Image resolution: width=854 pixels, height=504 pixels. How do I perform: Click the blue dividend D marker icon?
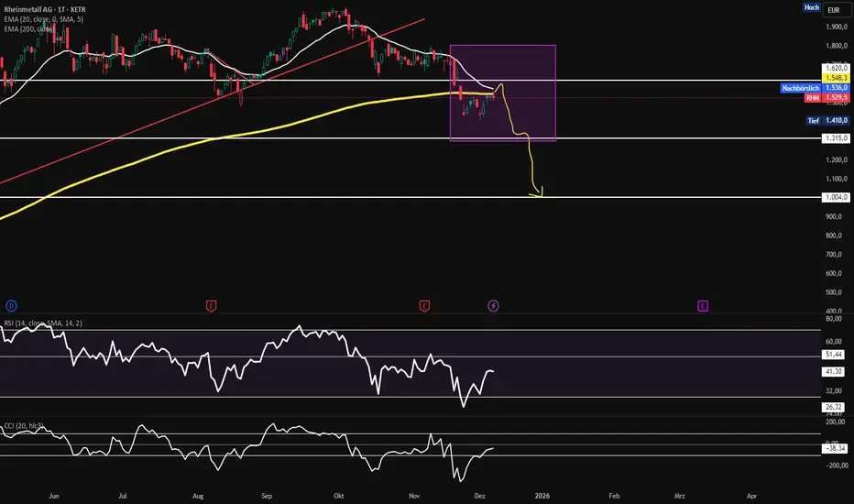point(11,306)
